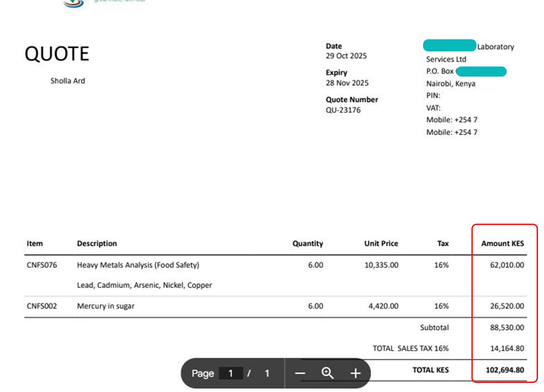Click the expiry value 28 Nov 2025
Image resolution: width=544 pixels, height=392 pixels.
347,83
